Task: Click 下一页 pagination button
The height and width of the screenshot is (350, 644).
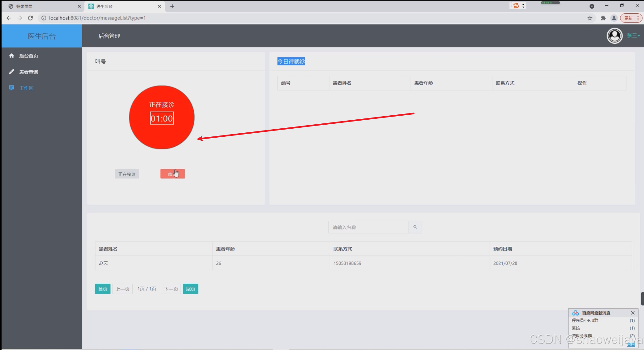Action: [171, 289]
